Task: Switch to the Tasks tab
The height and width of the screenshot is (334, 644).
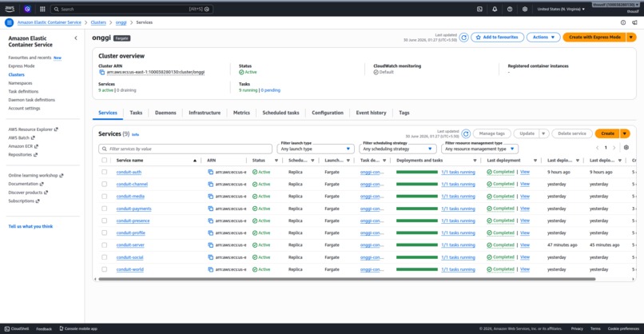Action: [136, 113]
